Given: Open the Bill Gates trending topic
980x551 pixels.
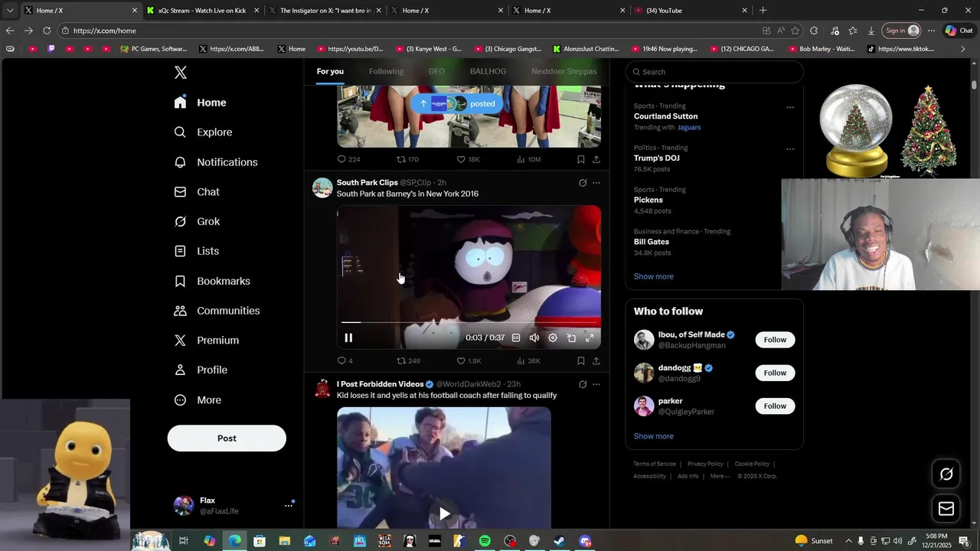Looking at the screenshot, I should tap(652, 242).
